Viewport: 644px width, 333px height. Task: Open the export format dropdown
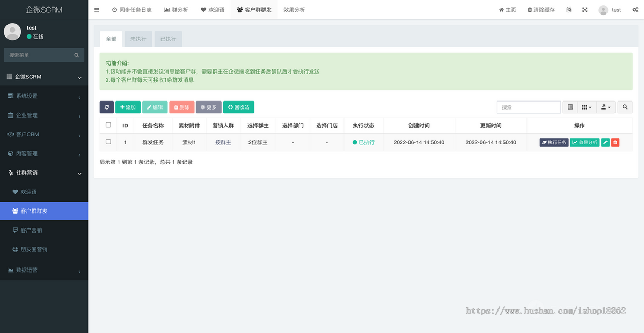pyautogui.click(x=605, y=107)
